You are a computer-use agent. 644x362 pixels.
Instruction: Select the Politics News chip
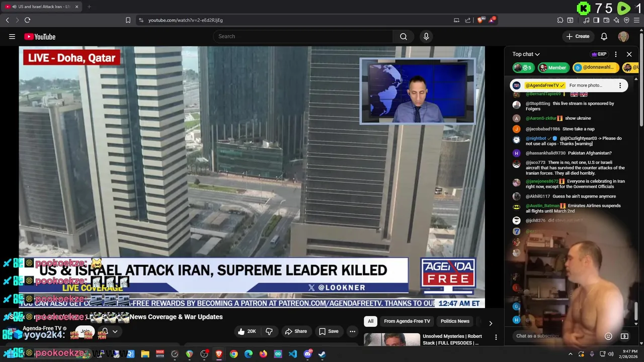click(x=455, y=321)
